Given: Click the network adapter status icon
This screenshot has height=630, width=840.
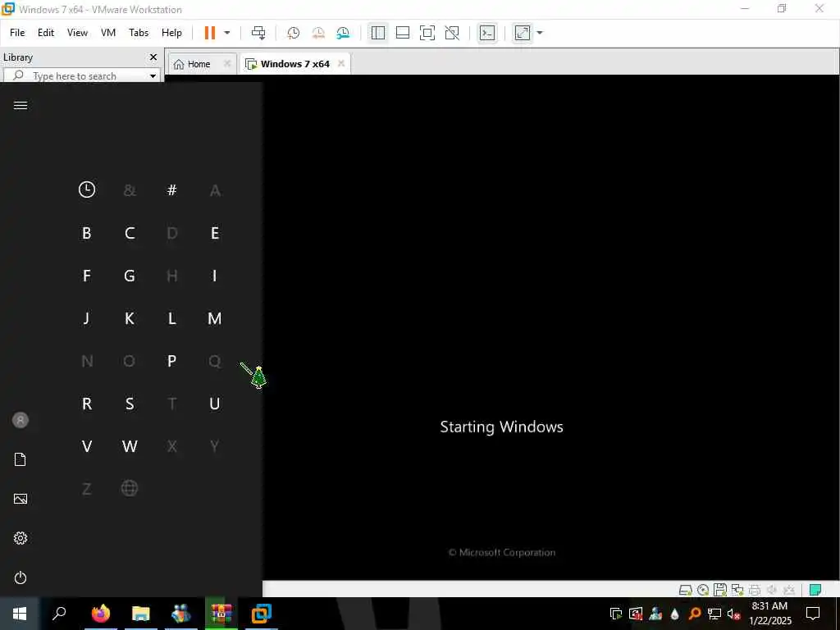Looking at the screenshot, I should [737, 590].
